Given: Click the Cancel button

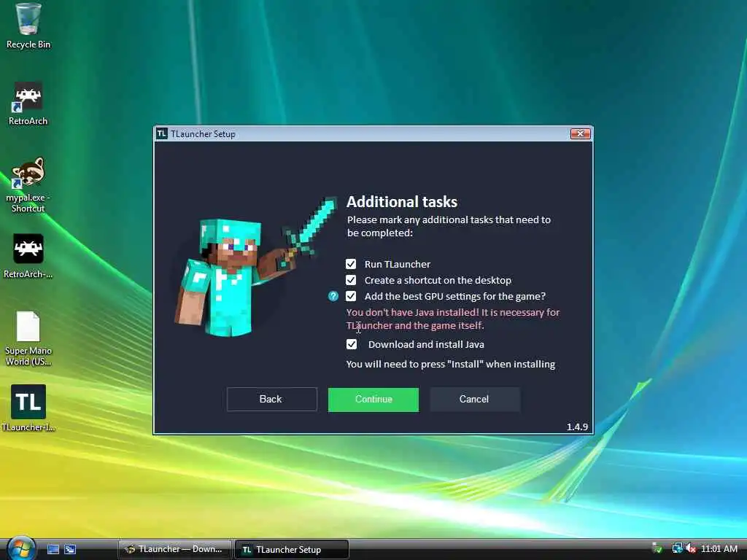Looking at the screenshot, I should coord(475,399).
